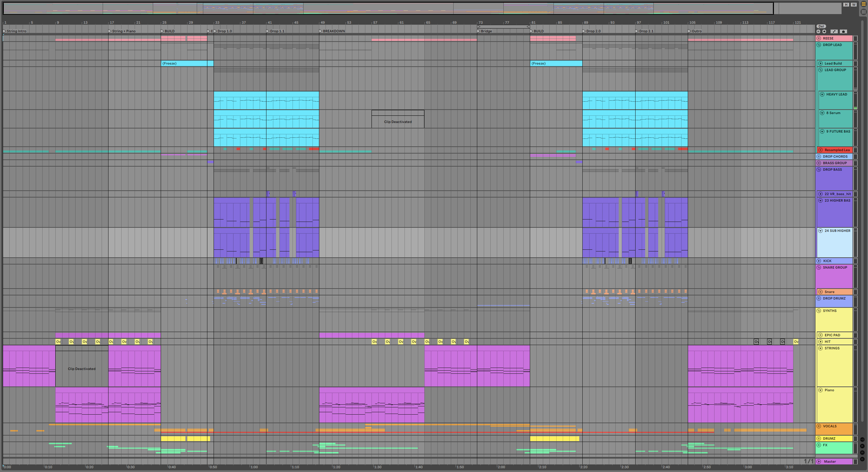
Task: Optimize arrangement height with H button
Action: (846, 4)
